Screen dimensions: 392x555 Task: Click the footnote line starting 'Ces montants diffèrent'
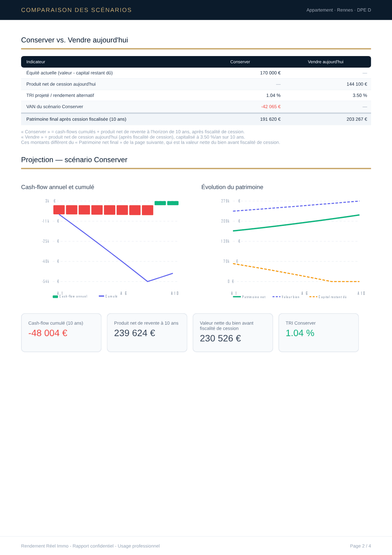coord(151,142)
